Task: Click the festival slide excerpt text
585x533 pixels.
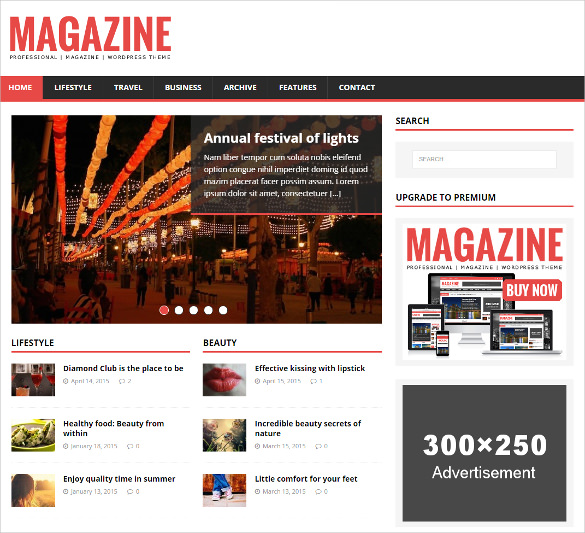Action: click(285, 175)
